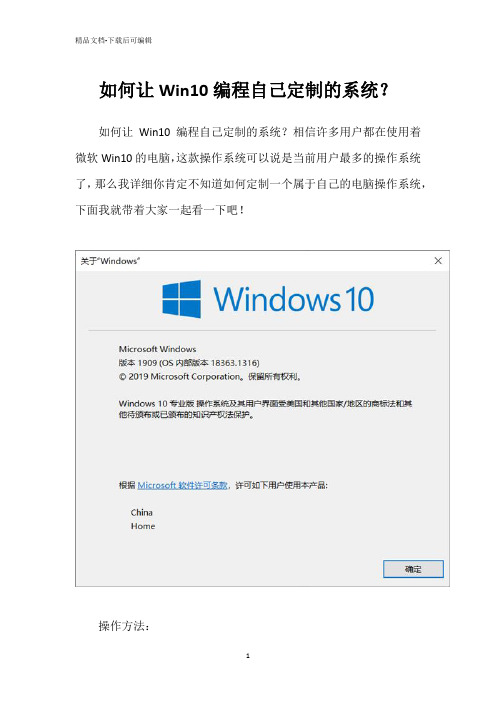Image resolution: width=496 pixels, height=702 pixels.
Task: Click the header text 精品文档-下载后可编辑
Action: [x=114, y=40]
